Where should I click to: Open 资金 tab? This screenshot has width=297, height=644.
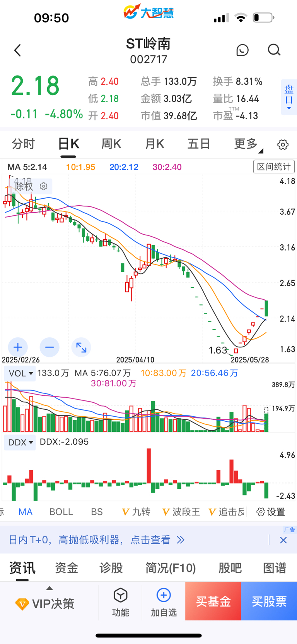pyautogui.click(x=67, y=568)
